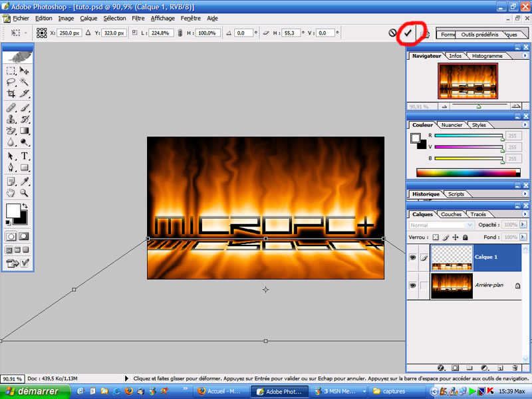
Task: Cancel the transform with the circle-slash icon
Action: point(392,33)
